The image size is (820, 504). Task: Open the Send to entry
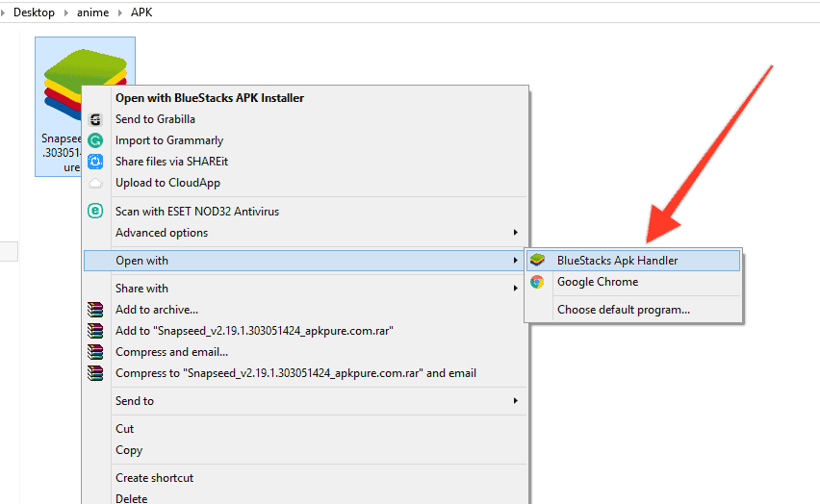[135, 401]
